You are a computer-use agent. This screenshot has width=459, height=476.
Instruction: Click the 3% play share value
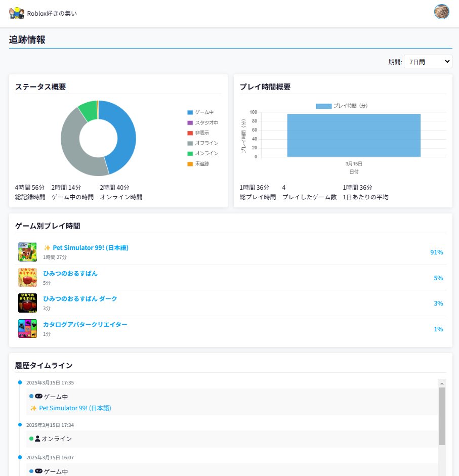438,304
